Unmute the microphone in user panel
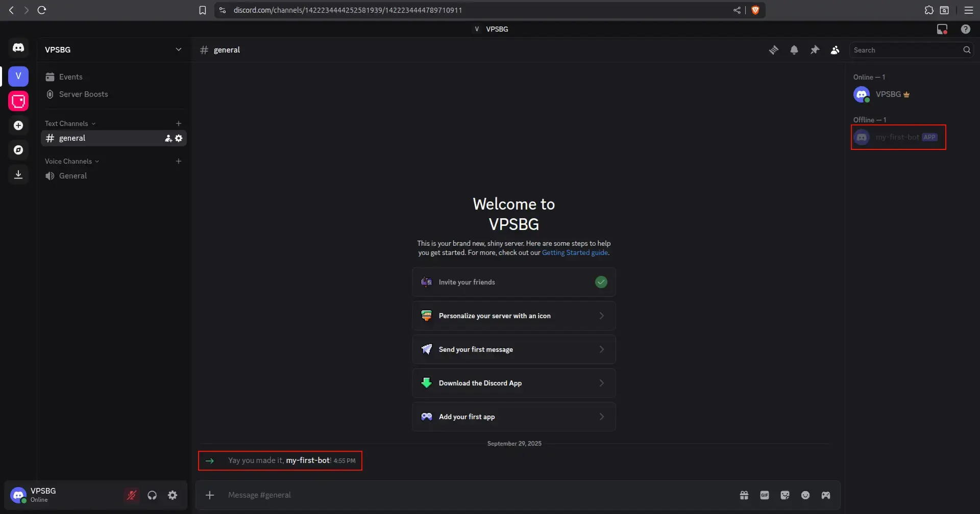 tap(132, 495)
